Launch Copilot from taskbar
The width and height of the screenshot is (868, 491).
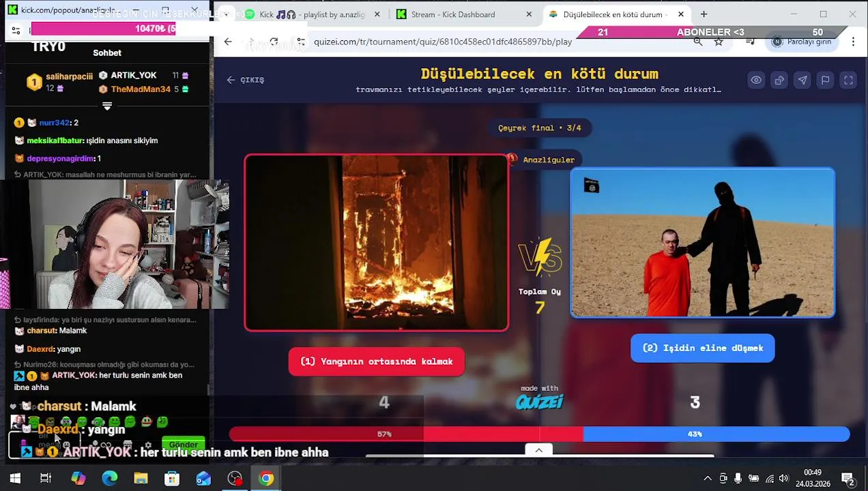click(78, 479)
